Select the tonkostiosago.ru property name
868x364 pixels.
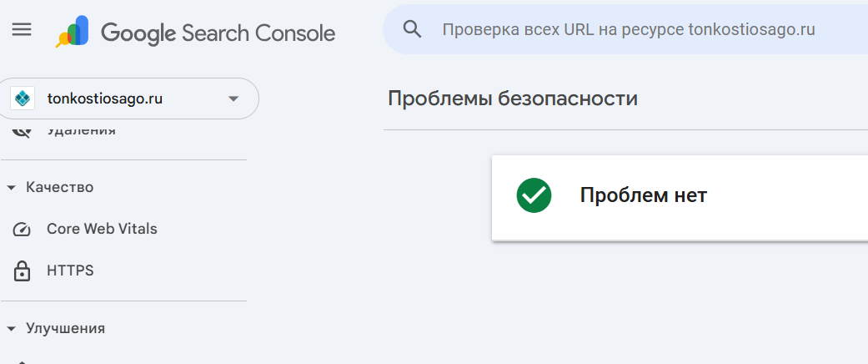pyautogui.click(x=105, y=99)
